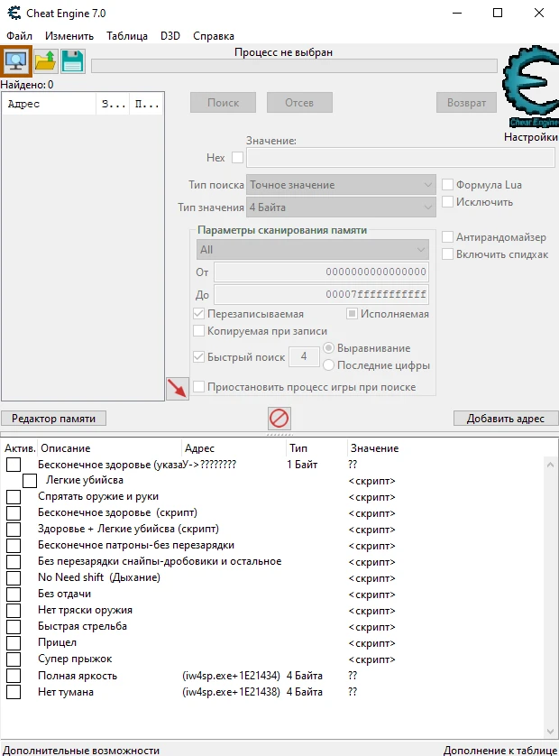This screenshot has width=559, height=756.
Task: Click the fast scan alignment value field
Action: [x=304, y=356]
